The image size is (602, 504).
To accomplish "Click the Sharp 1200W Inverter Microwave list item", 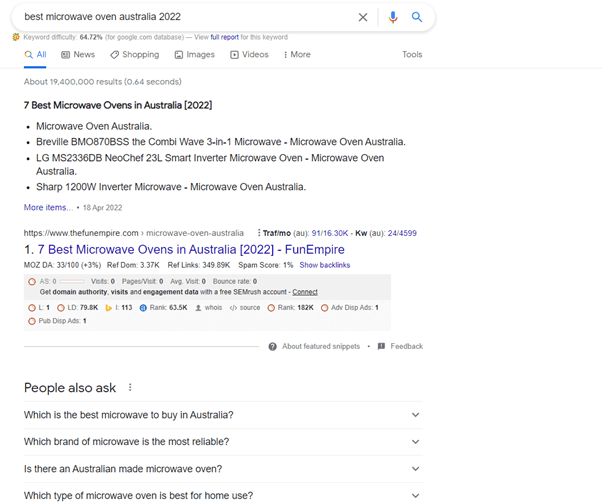I will coord(171,187).
